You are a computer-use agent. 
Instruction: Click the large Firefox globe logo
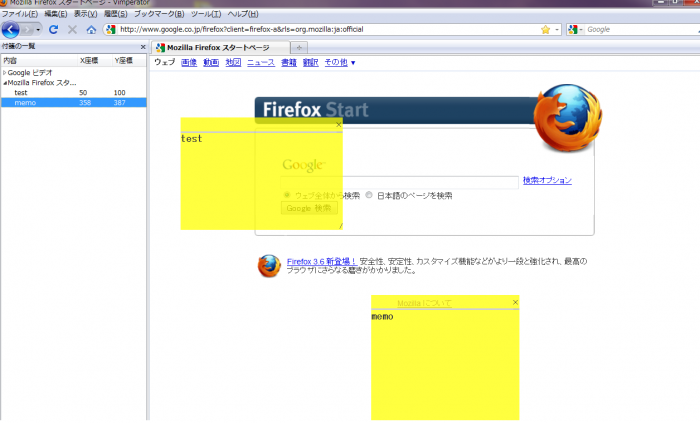point(567,118)
